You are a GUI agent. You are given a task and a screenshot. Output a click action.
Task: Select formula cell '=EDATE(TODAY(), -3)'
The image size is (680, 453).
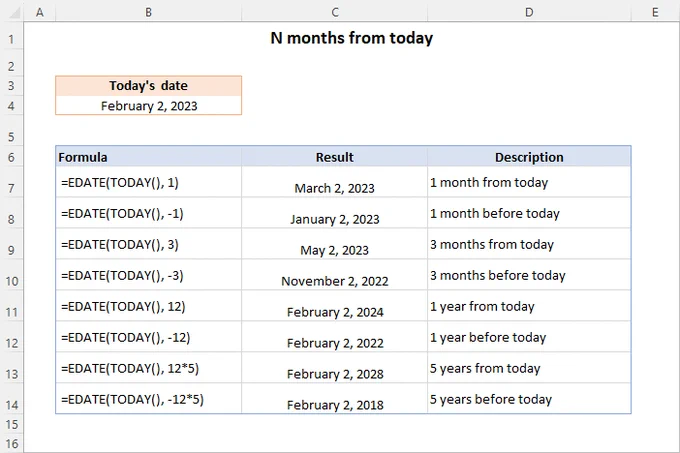tap(148, 275)
